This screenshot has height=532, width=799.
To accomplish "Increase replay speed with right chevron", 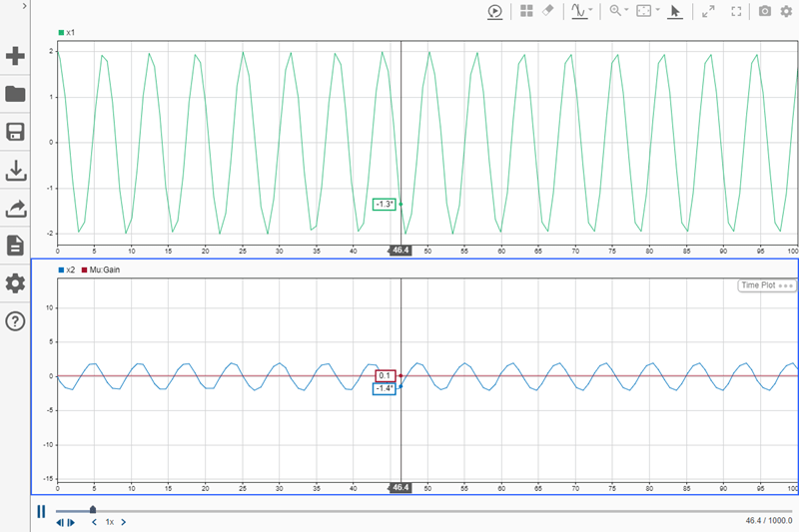I will coord(123,522).
